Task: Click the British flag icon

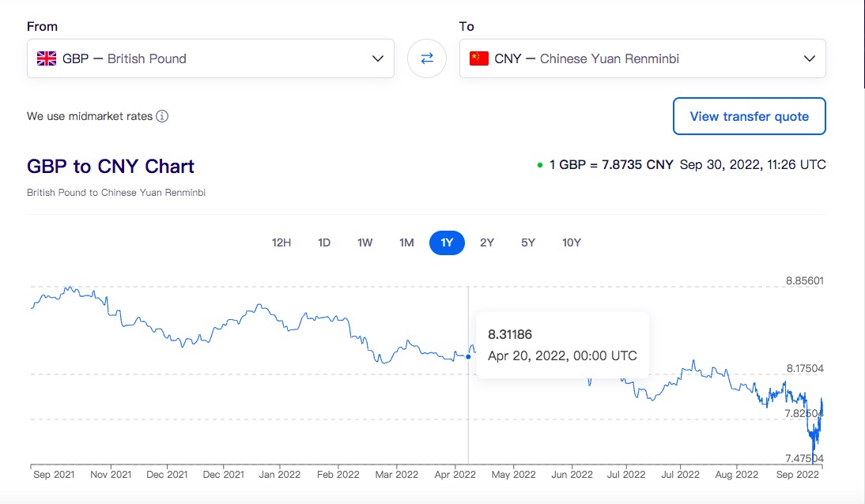Action: pyautogui.click(x=47, y=58)
